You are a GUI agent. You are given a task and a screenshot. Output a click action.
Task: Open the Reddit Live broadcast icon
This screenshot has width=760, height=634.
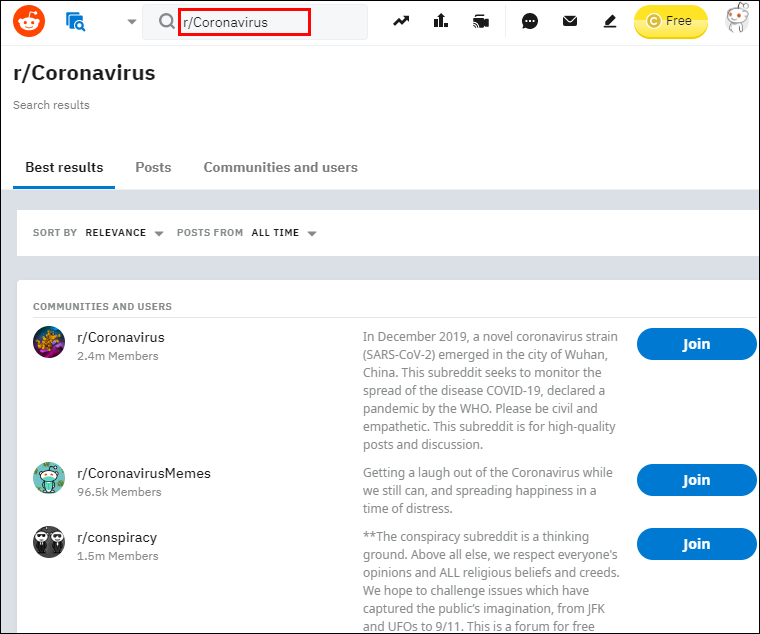point(480,21)
